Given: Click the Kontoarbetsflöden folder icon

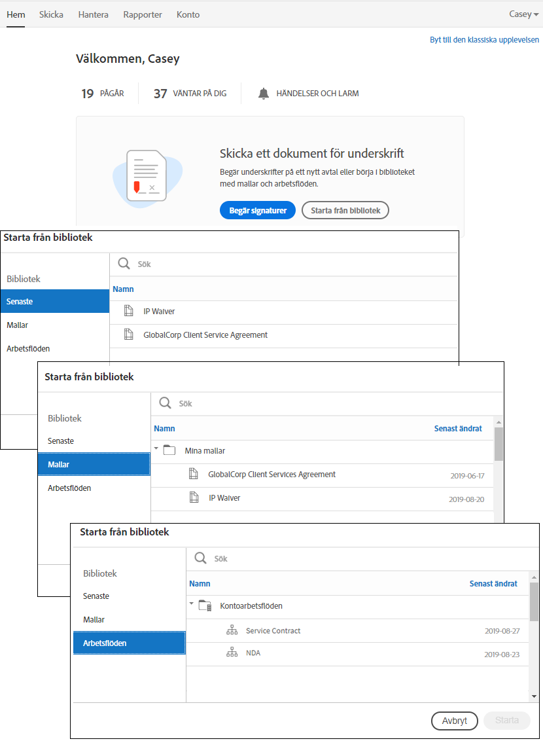Looking at the screenshot, I should (205, 606).
